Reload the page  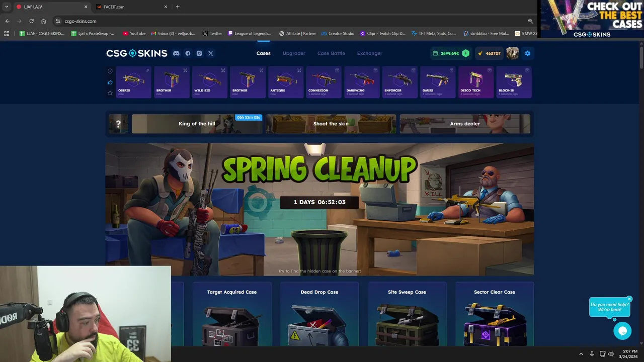[31, 21]
